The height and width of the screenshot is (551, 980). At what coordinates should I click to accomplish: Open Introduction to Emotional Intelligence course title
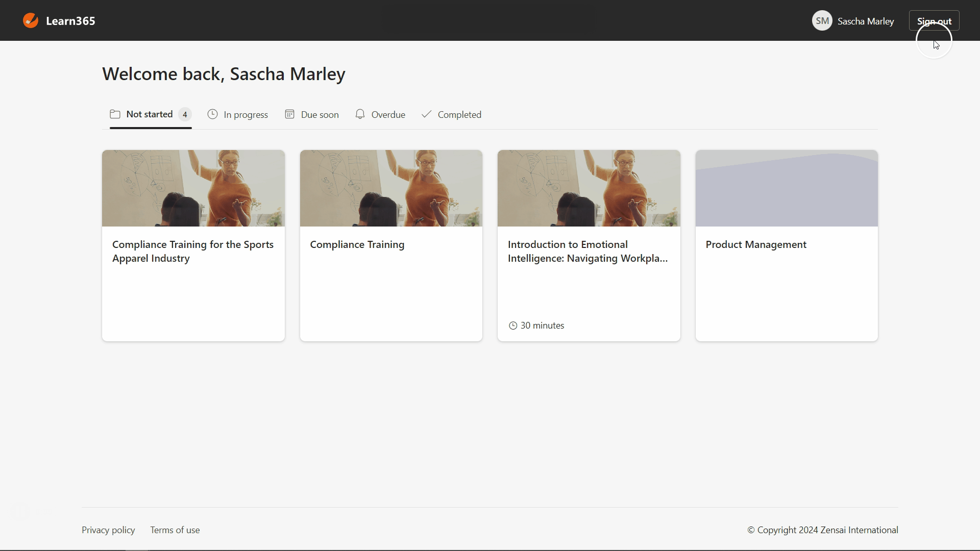587,252
